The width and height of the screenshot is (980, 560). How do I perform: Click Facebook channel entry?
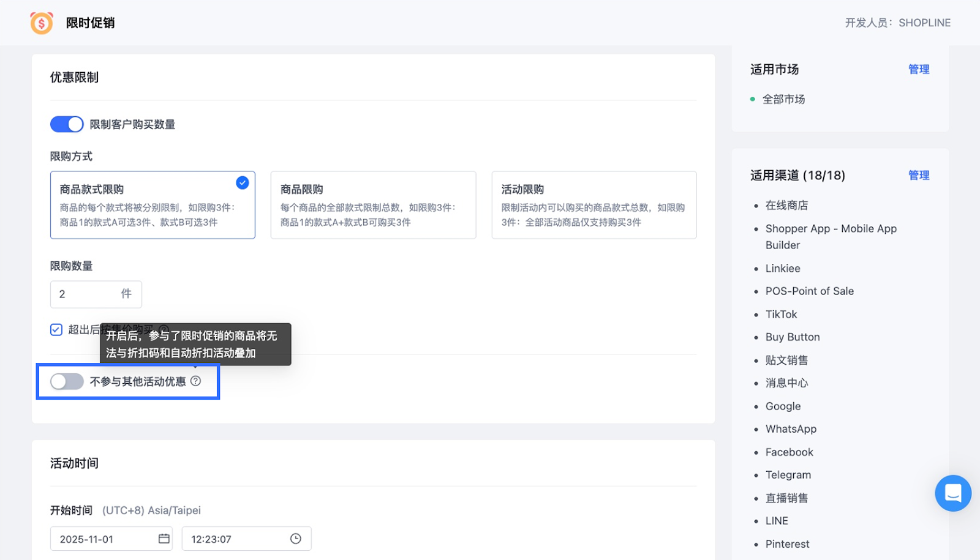[x=790, y=452]
